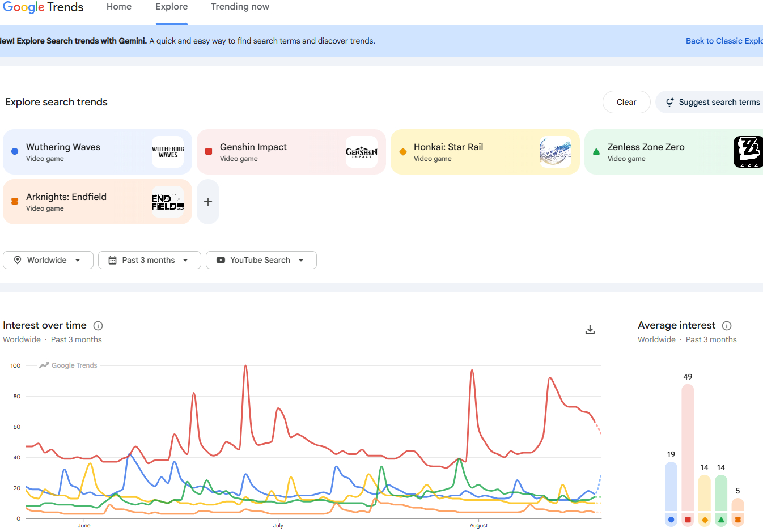Click Suggest search terms button

click(x=709, y=102)
